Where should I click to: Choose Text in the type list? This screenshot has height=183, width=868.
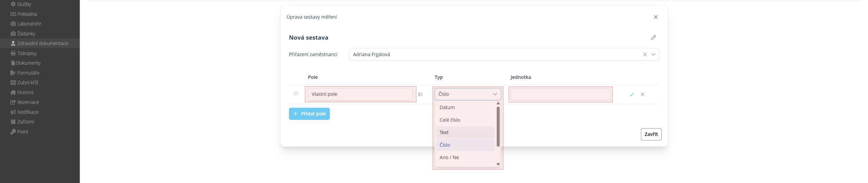[x=444, y=132]
